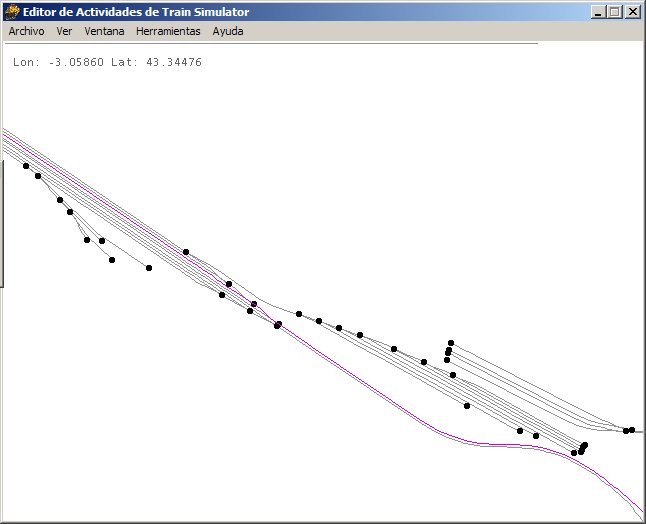Open the Archivo menu
The image size is (646, 524).
[x=26, y=31]
